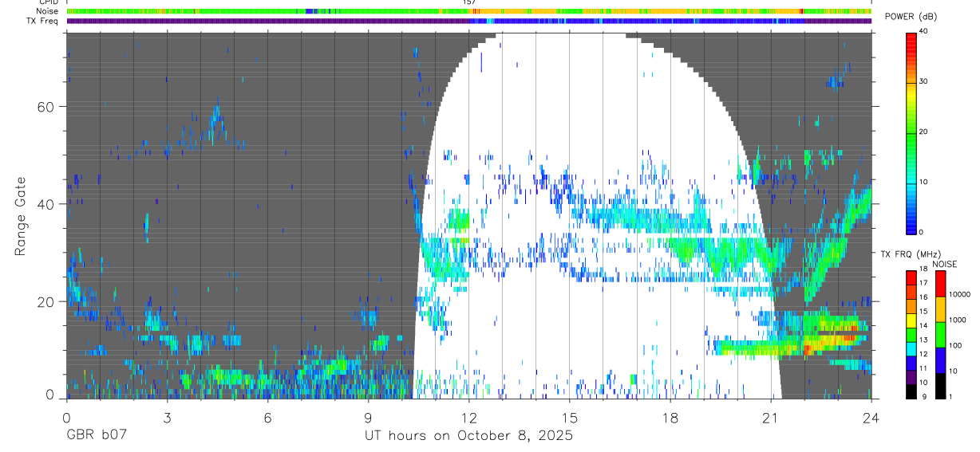Click the power color scale bar
This screenshot has height=452, width=980.
(x=911, y=132)
